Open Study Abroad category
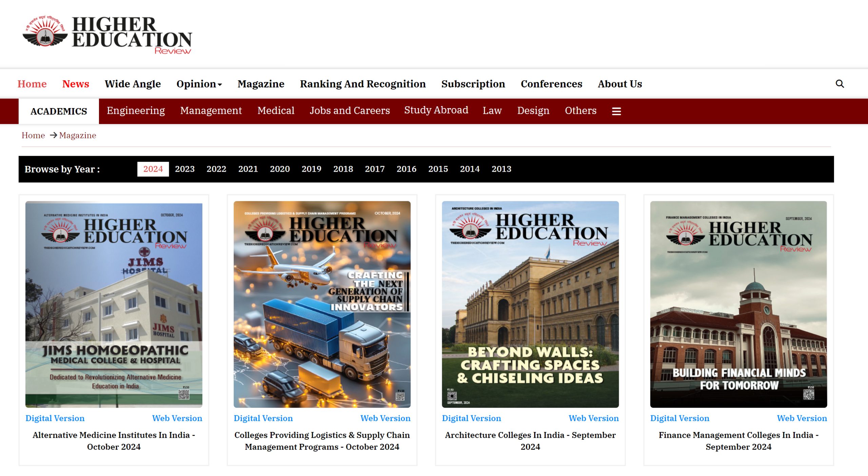 (x=436, y=110)
